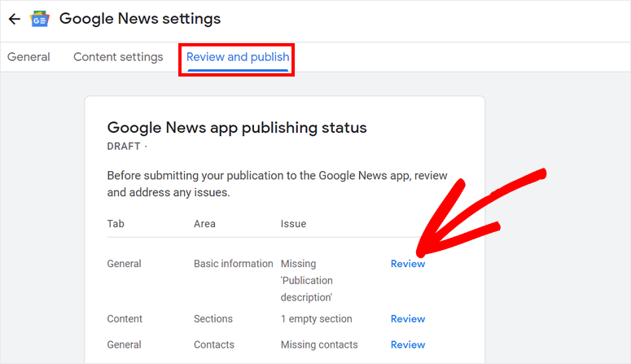Click the Sections area cell
The height and width of the screenshot is (364, 631).
(x=213, y=319)
